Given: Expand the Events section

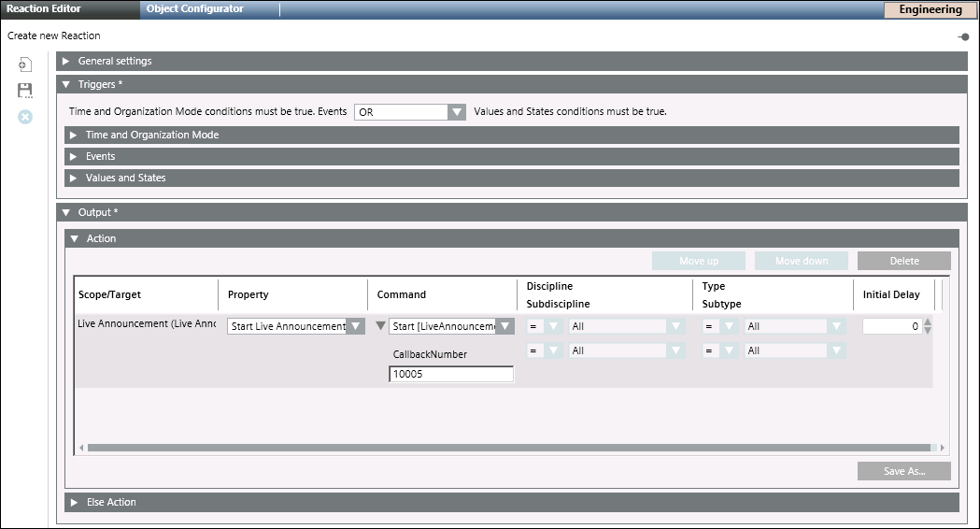Looking at the screenshot, I should click(74, 156).
